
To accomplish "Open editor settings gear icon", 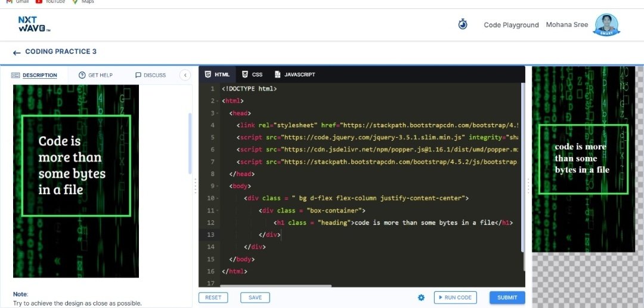I will [x=421, y=297].
